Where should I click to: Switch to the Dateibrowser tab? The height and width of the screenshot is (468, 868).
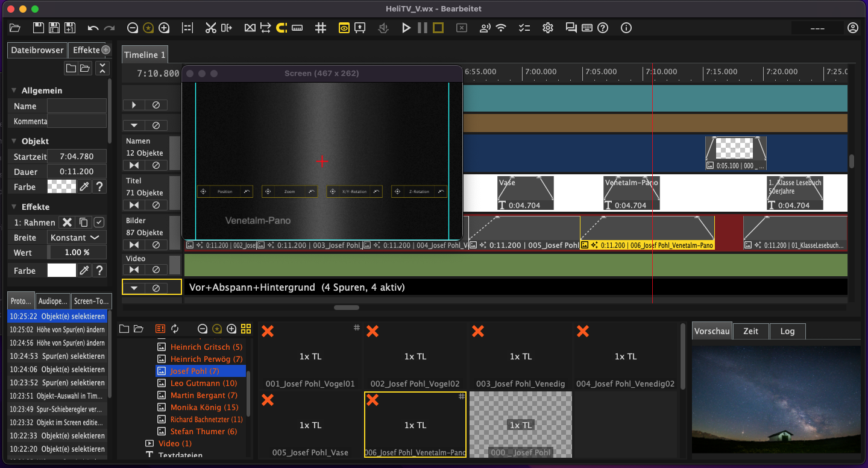37,50
